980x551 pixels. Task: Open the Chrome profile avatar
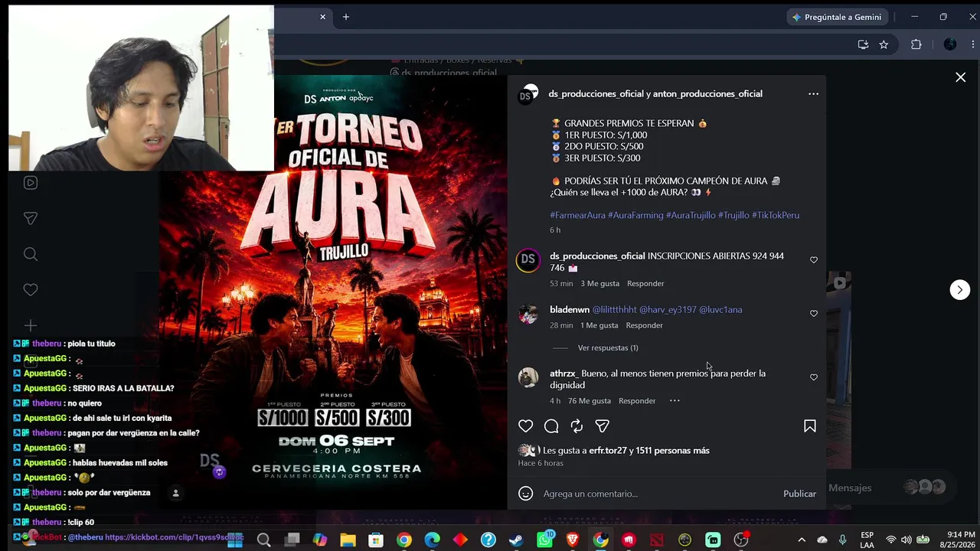950,44
